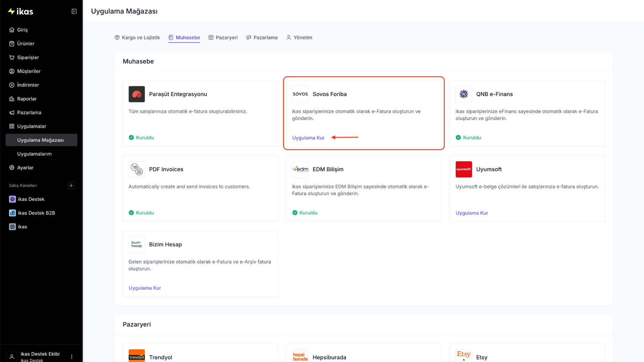Click Uygulama Kur under Uyumsoft
Viewport: 644px width, 362px height.
[472, 213]
